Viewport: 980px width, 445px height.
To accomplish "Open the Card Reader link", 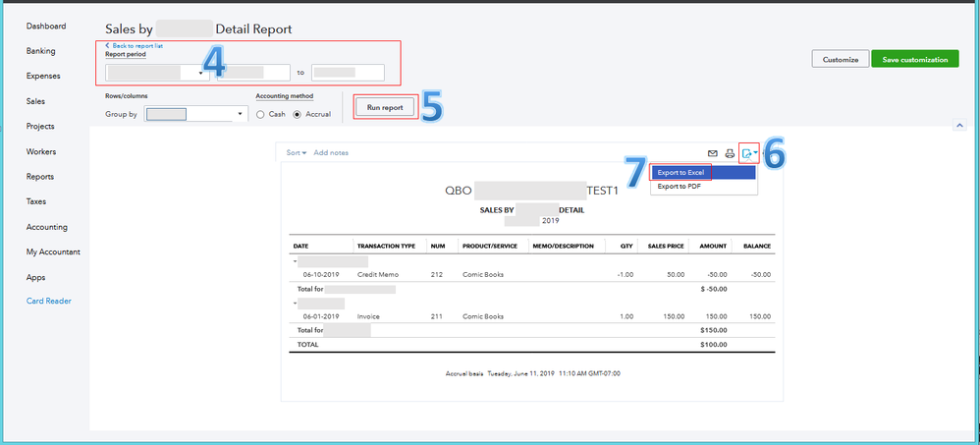I will 49,302.
